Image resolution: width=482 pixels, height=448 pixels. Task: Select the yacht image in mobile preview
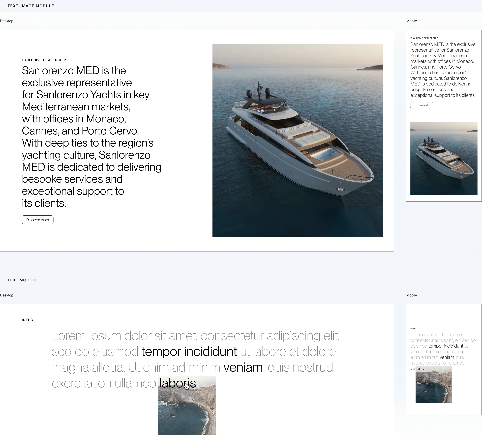point(444,158)
